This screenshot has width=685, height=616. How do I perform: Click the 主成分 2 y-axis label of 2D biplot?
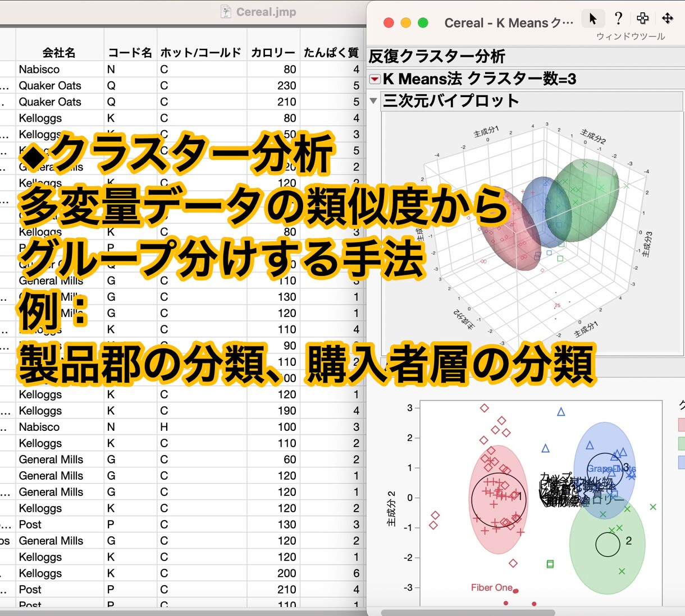pyautogui.click(x=391, y=509)
